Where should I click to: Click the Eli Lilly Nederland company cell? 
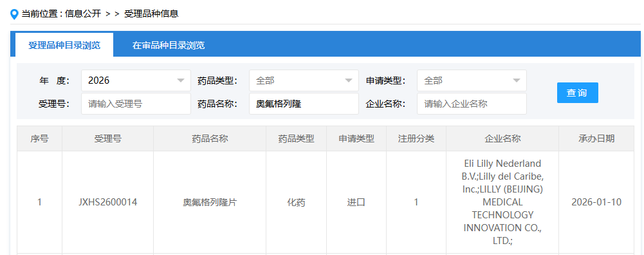coord(502,202)
